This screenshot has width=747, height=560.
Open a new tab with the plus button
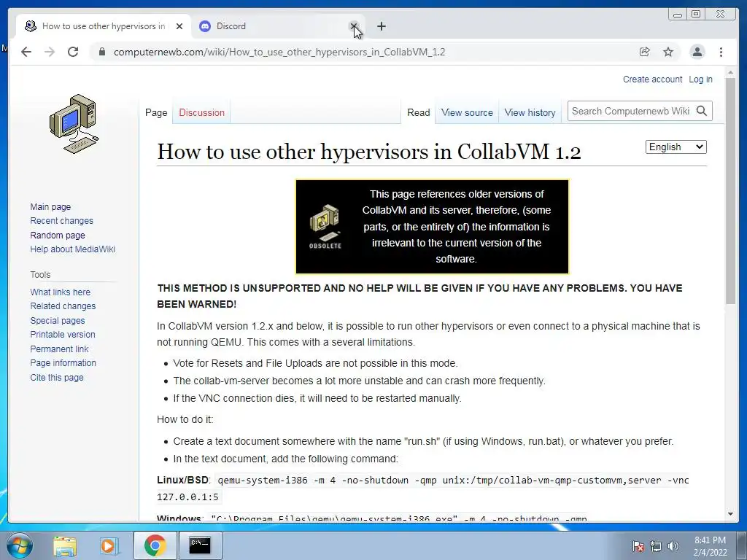pos(381,26)
